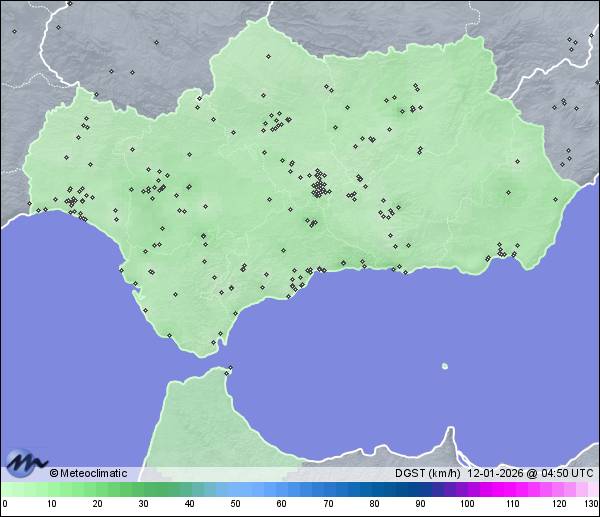Select the light-blue legend color at 50 km/h
600x517 pixels.
(x=235, y=489)
